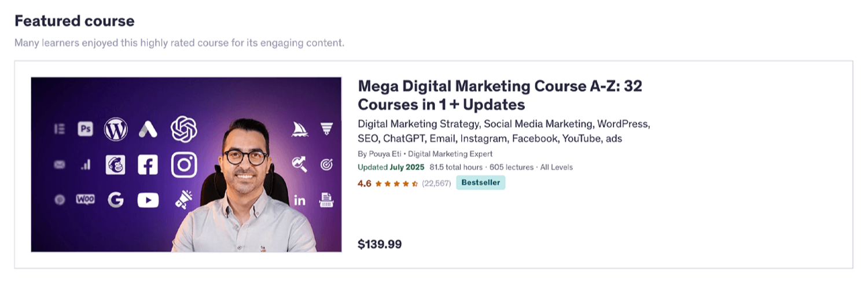Open the Mega Digital Marketing Course title link
Image resolution: width=868 pixels, height=283 pixels.
pyautogui.click(x=500, y=95)
